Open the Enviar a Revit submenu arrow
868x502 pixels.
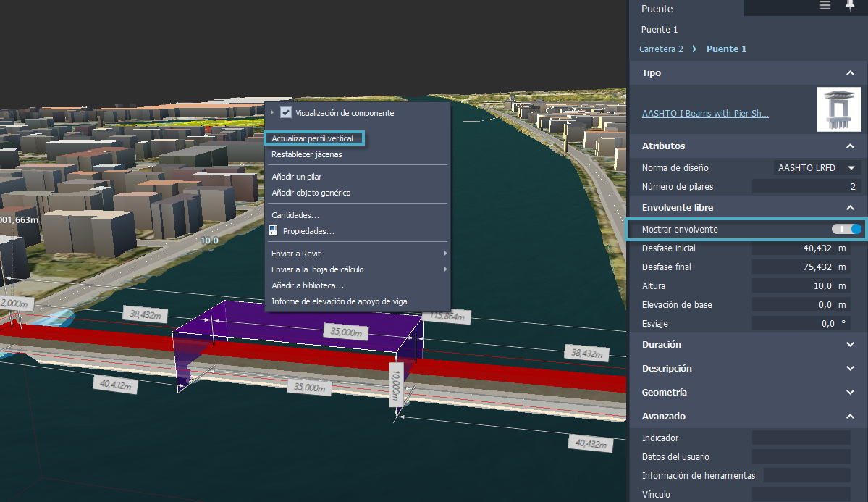click(444, 254)
